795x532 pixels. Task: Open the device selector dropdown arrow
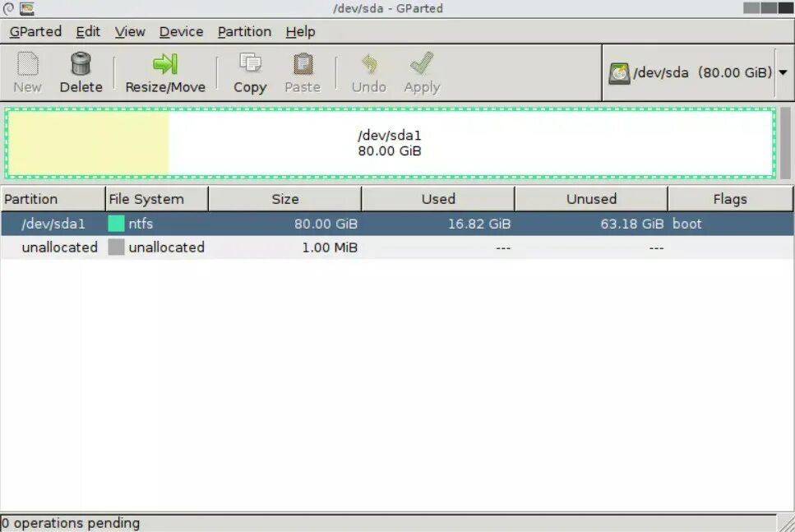coord(783,72)
